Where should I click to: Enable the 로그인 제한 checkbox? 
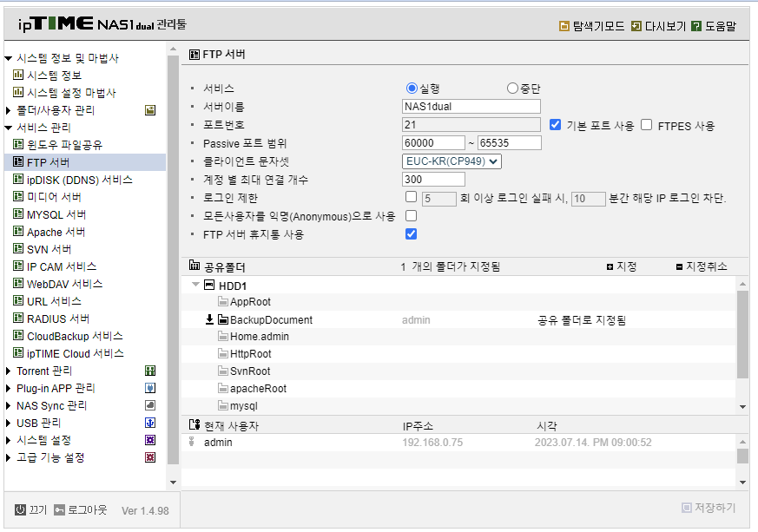click(x=412, y=197)
